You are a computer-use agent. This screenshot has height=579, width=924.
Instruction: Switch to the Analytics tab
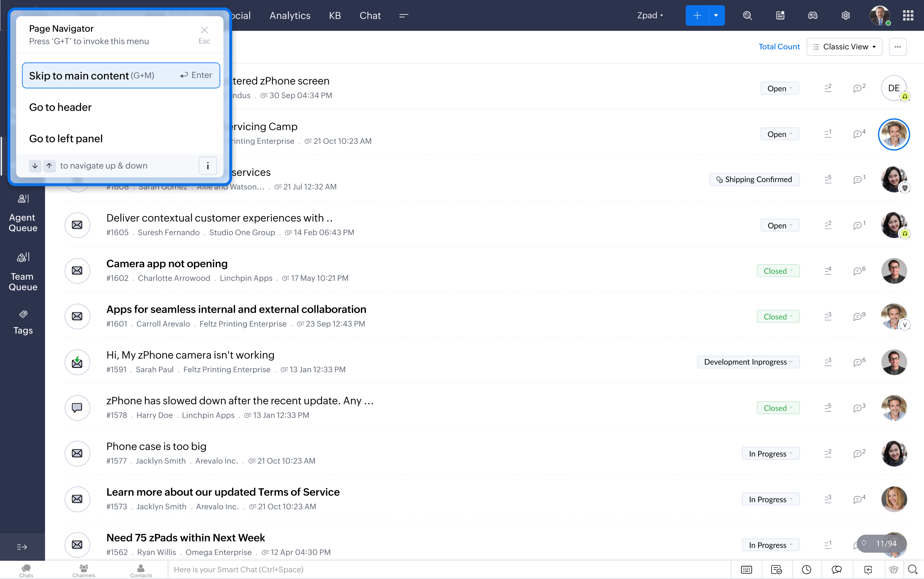click(x=290, y=15)
